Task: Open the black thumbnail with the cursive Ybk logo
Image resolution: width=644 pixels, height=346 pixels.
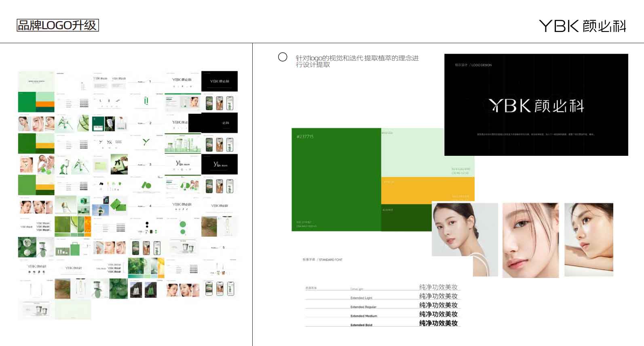Action: (220, 164)
